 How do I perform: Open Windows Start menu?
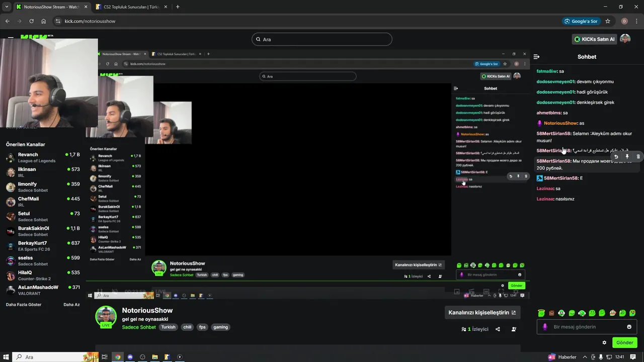click(6, 357)
